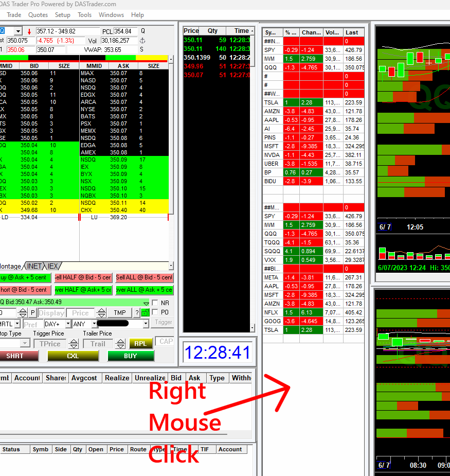Open the Stop Type dropdown

pos(25,344)
